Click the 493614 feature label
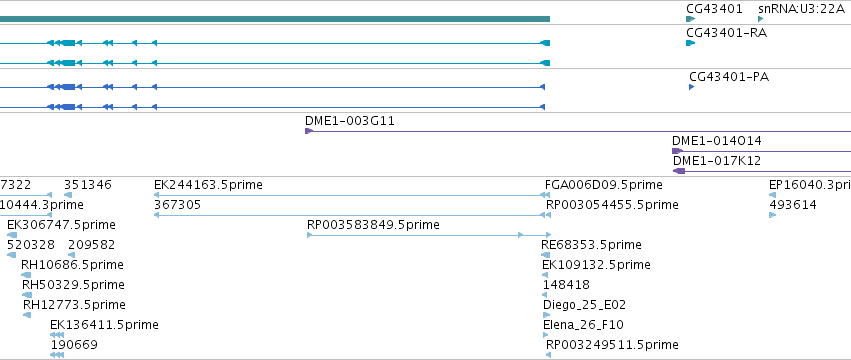851x360 pixels. tap(793, 205)
